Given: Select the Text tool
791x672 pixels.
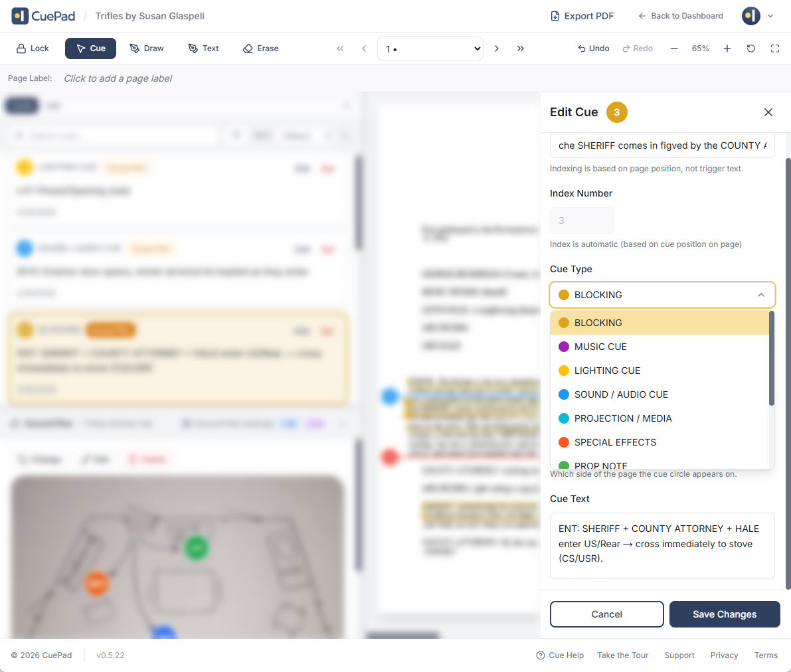Looking at the screenshot, I should tap(203, 48).
